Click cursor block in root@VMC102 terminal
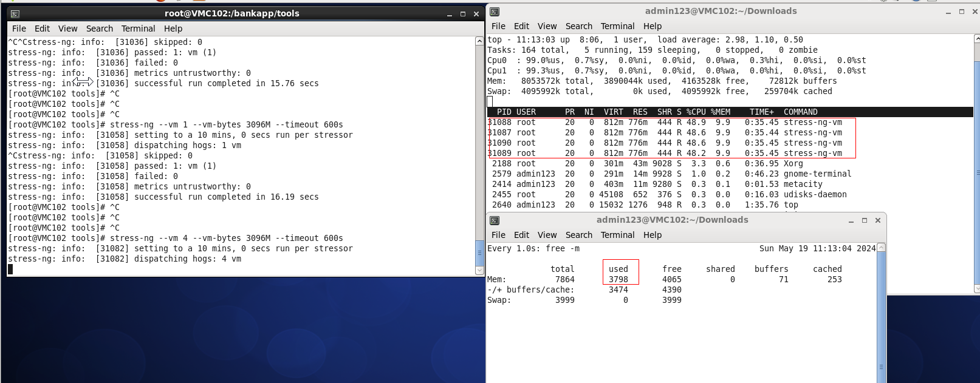The width and height of the screenshot is (980, 383). pos(10,269)
